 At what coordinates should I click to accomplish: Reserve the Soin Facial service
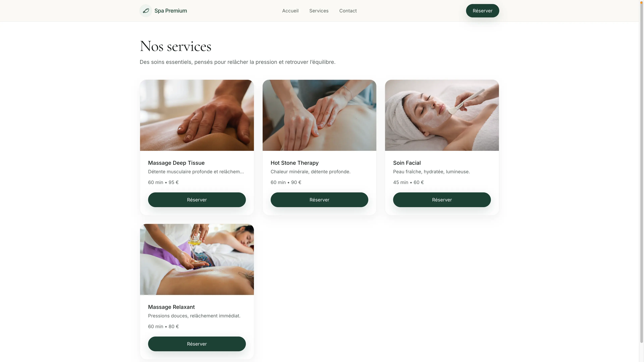(x=442, y=200)
